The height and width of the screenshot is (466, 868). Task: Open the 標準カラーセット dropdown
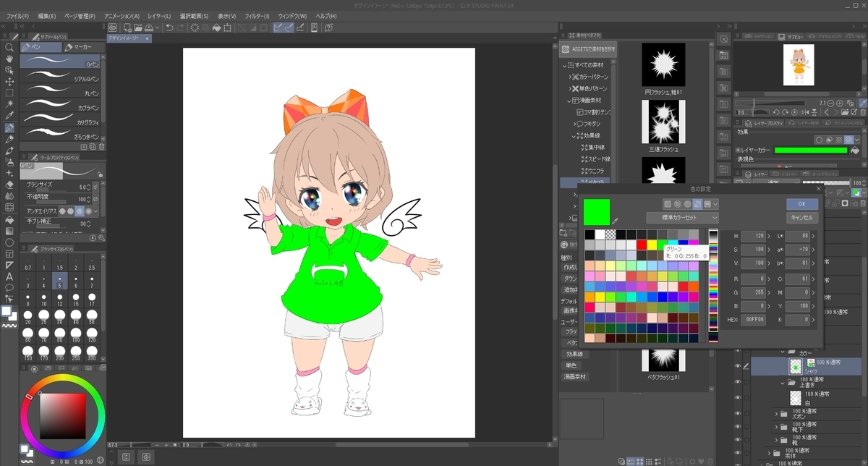(683, 217)
